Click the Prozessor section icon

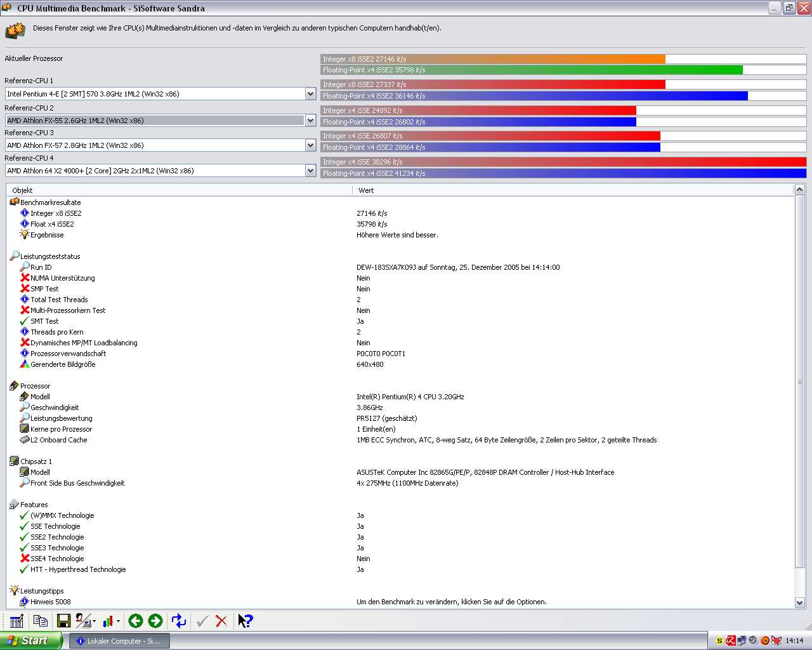(15, 386)
